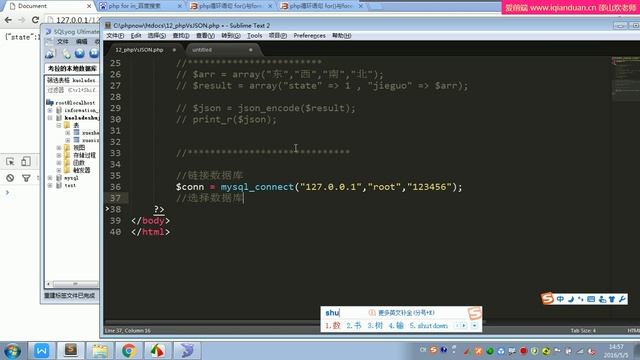Open the Windows Start button
This screenshot has width=640, height=360.
pos(13,351)
